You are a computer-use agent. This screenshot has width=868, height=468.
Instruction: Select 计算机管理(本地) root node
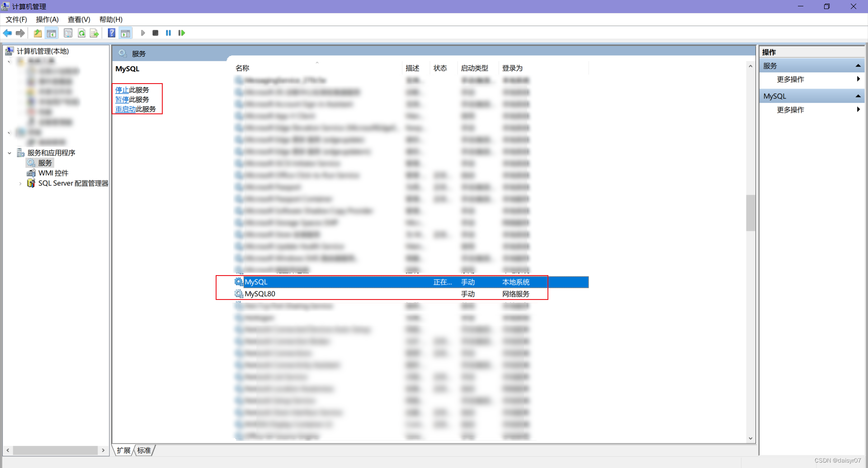[x=43, y=51]
